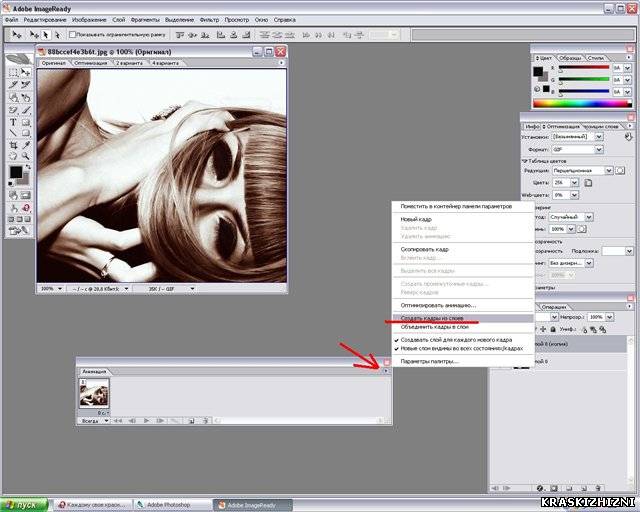The height and width of the screenshot is (512, 640).
Task: Click the color table page icon beside Colors
Action: pyautogui.click(x=588, y=183)
